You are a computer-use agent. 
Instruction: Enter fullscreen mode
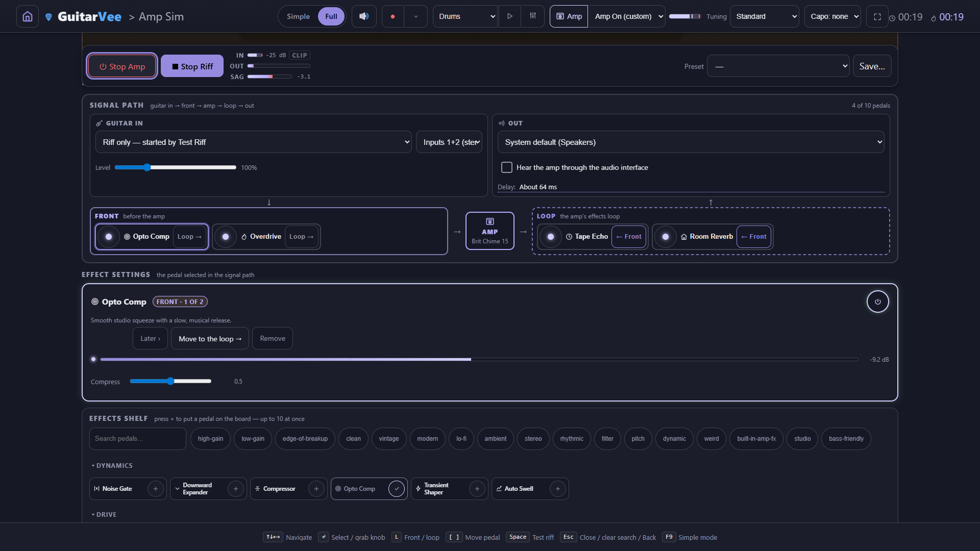click(x=877, y=16)
